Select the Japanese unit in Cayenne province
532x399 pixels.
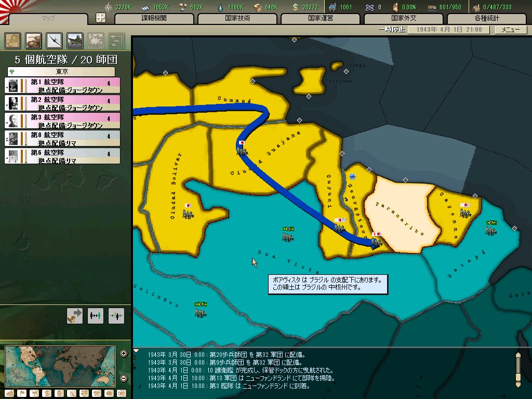[465, 210]
